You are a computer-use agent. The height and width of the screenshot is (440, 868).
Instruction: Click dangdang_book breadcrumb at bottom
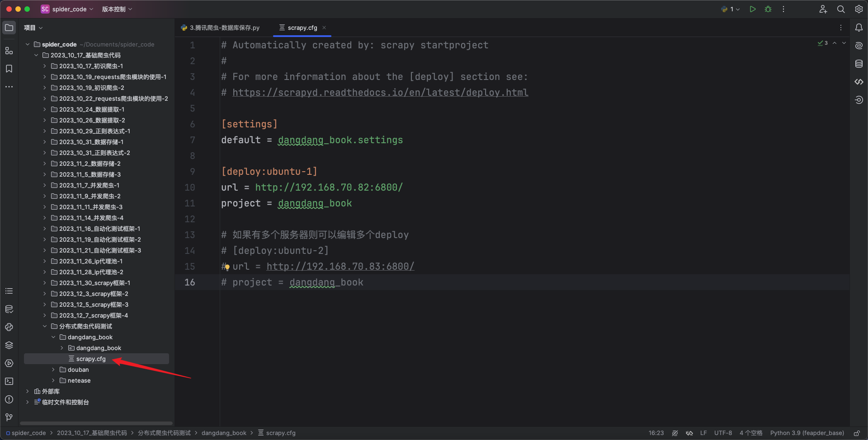pos(224,433)
